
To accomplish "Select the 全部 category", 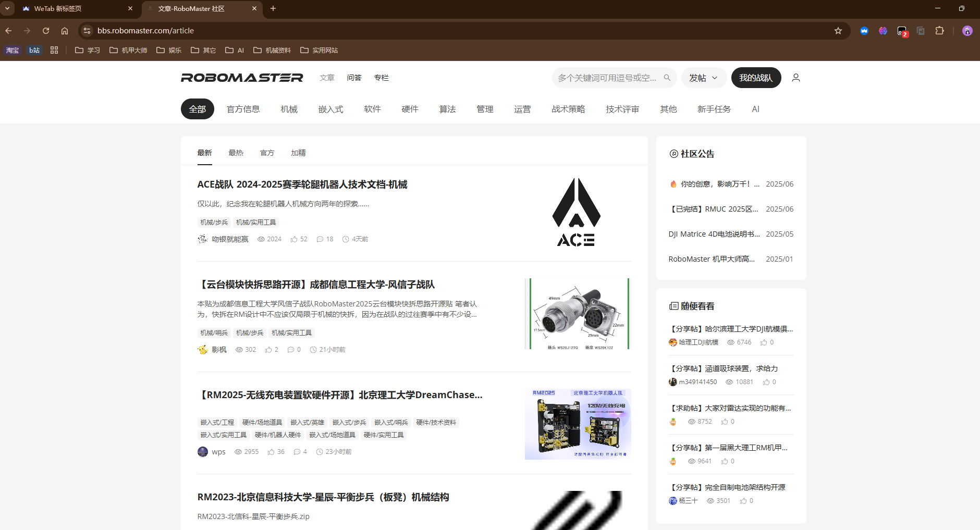I will (198, 109).
